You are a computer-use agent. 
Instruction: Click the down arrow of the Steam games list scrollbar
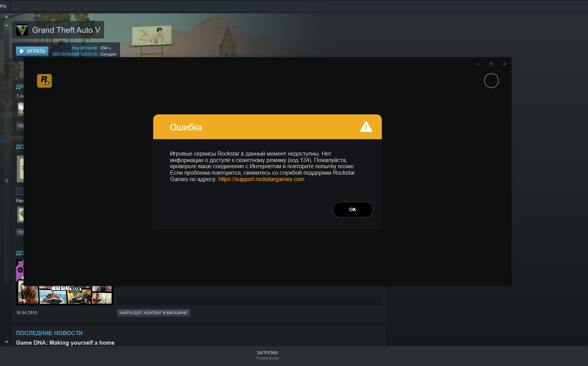(x=6, y=342)
